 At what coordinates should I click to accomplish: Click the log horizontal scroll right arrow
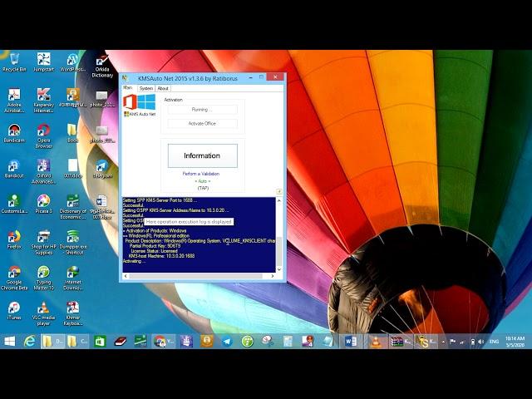click(x=272, y=276)
